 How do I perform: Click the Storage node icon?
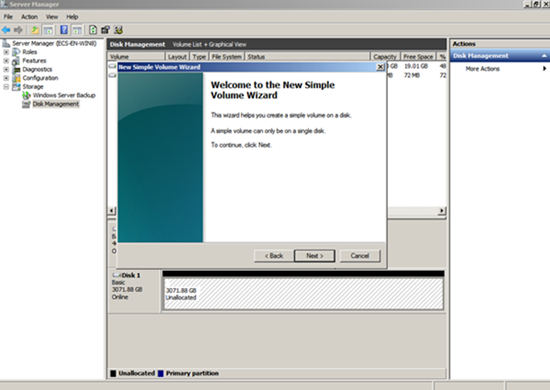16,87
